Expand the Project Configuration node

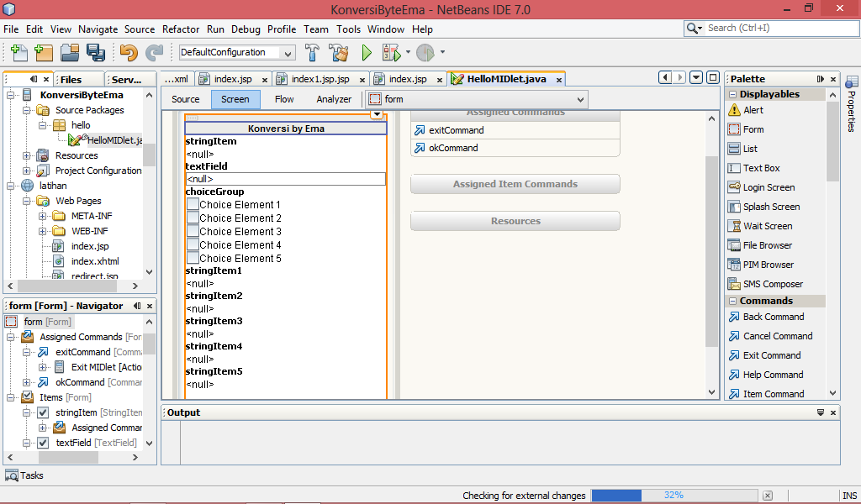click(x=26, y=171)
